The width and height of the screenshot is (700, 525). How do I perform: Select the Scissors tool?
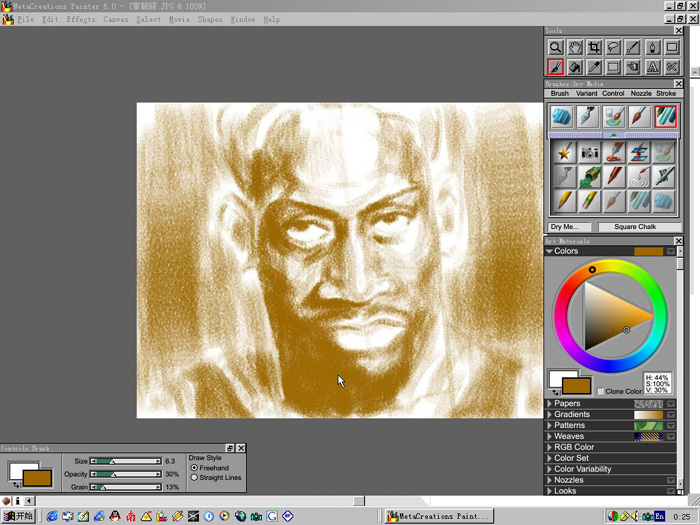point(672,67)
